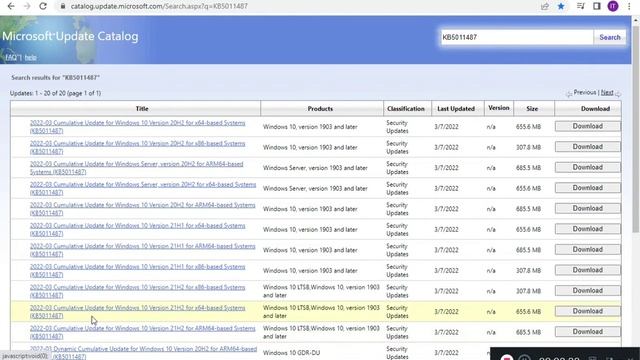Click the KB5011487 search box
This screenshot has height=360, width=640.
(517, 37)
